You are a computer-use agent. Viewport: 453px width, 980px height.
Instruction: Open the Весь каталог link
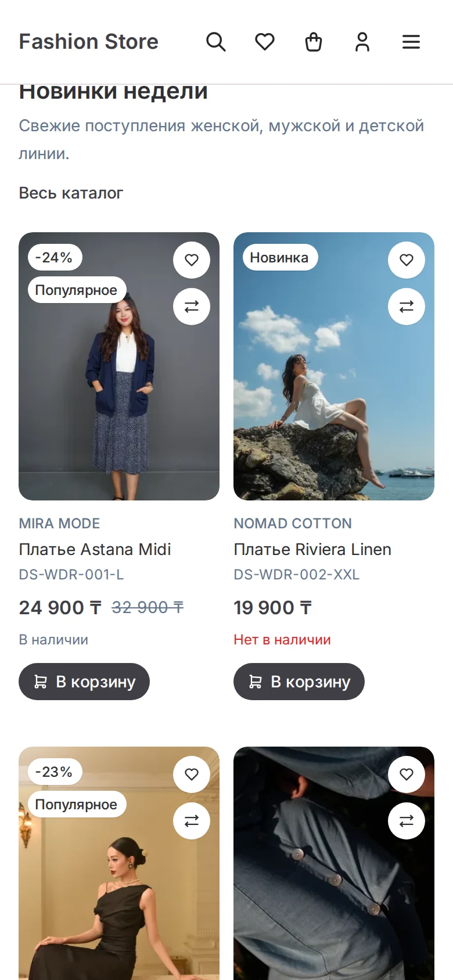coord(71,193)
